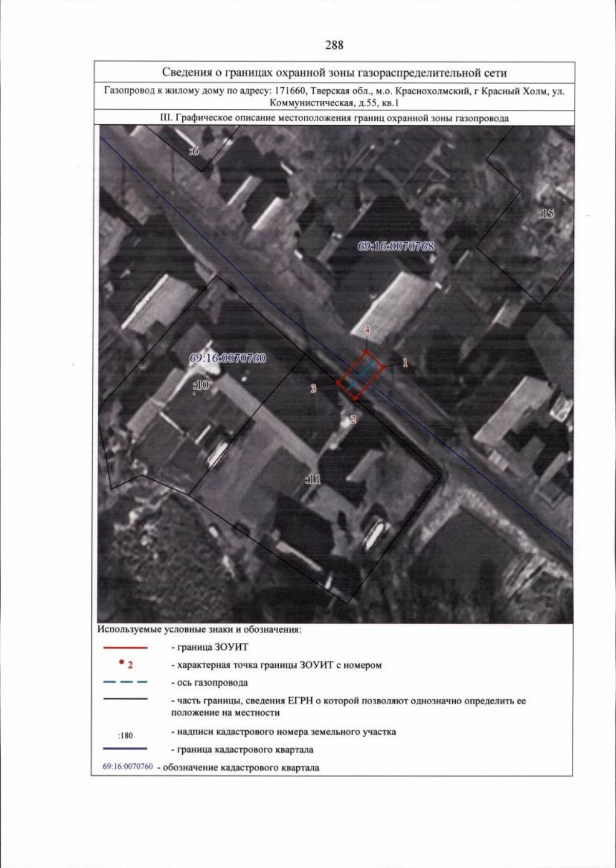The width and height of the screenshot is (616, 868).
Task: Click legend text '- граница ЗОУИТ'
Action: (x=210, y=647)
